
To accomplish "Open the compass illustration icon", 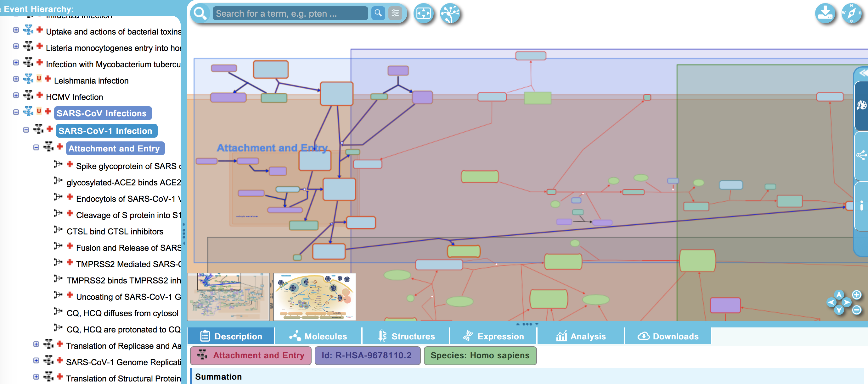I will pos(851,14).
